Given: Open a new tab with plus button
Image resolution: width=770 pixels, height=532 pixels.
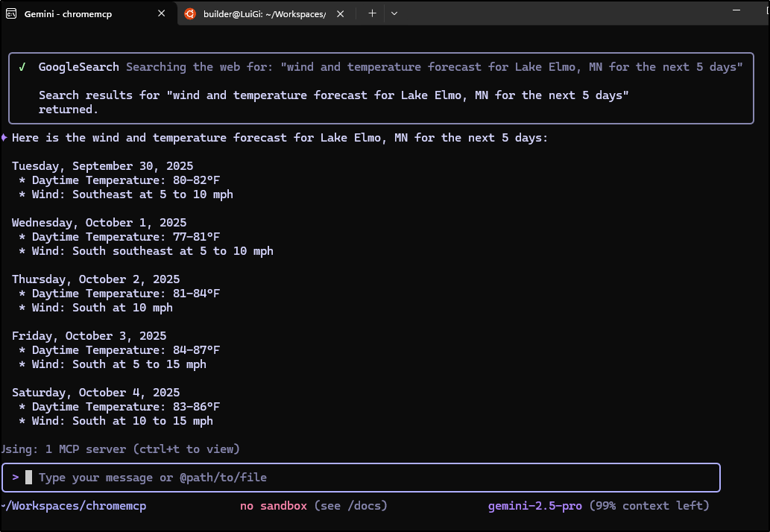Looking at the screenshot, I should [x=372, y=13].
